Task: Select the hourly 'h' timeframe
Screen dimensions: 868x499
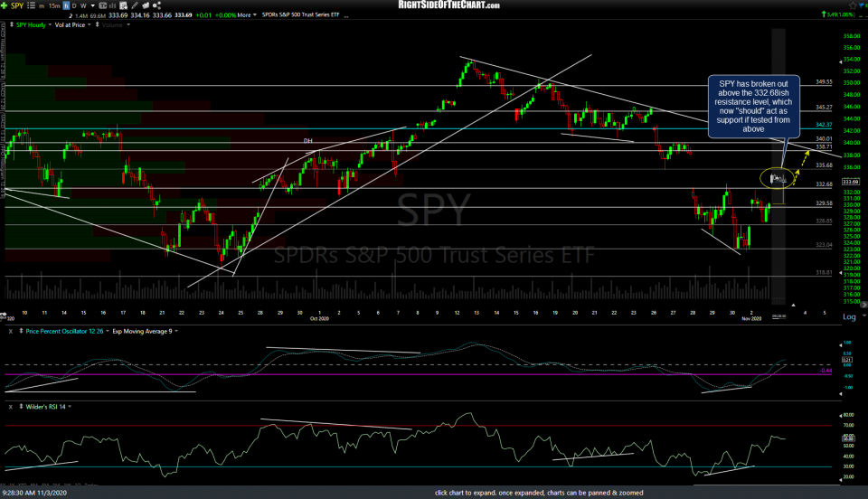Action: pos(66,5)
